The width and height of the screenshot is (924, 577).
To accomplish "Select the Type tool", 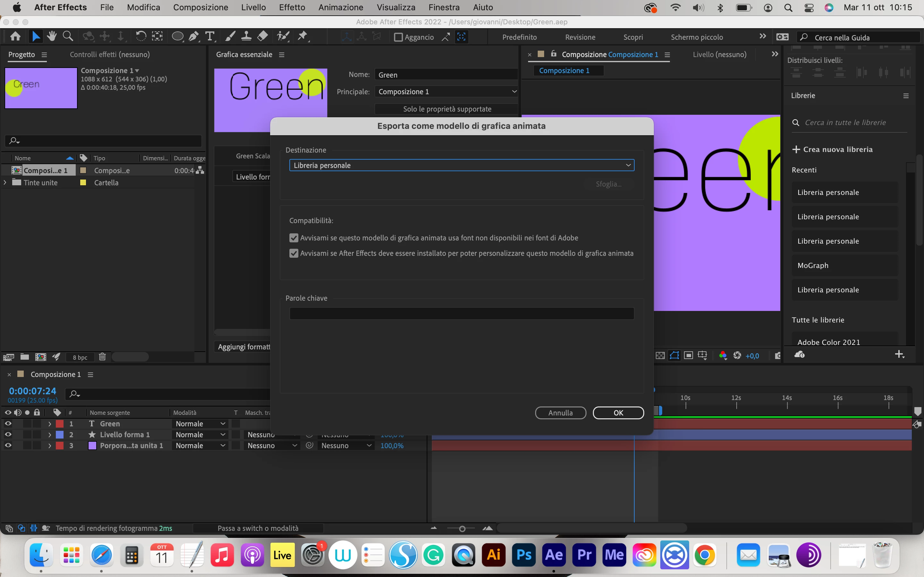I will (x=210, y=37).
